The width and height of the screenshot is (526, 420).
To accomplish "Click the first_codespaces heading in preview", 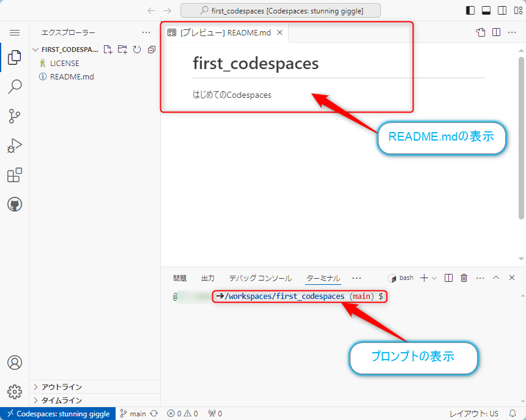I will (x=256, y=64).
